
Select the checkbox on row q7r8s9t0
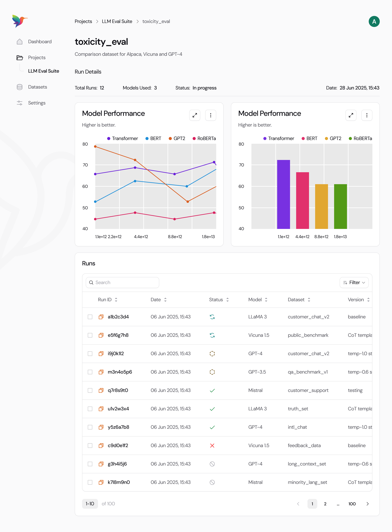pyautogui.click(x=90, y=390)
